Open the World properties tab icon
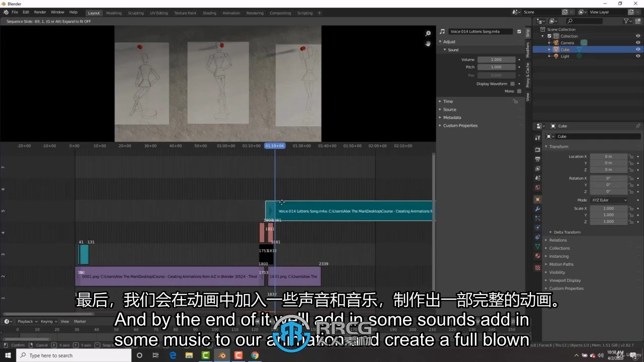644x362 pixels. [x=537, y=188]
